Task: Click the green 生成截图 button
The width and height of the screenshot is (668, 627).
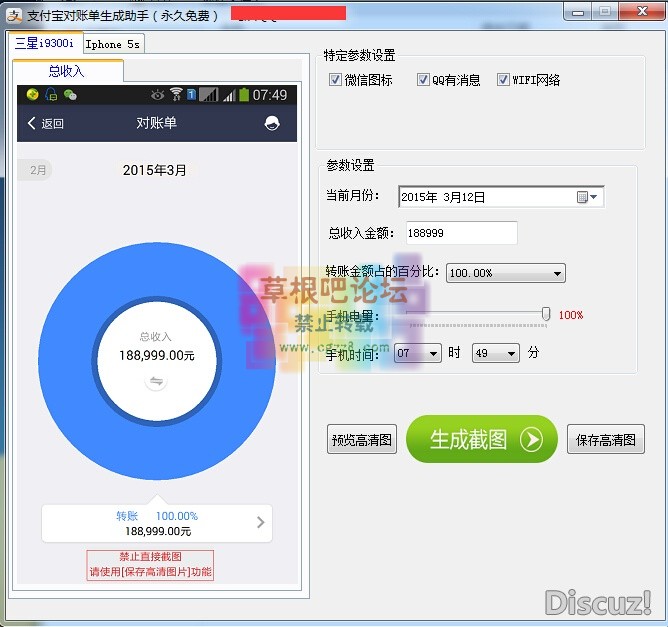Action: pyautogui.click(x=482, y=439)
